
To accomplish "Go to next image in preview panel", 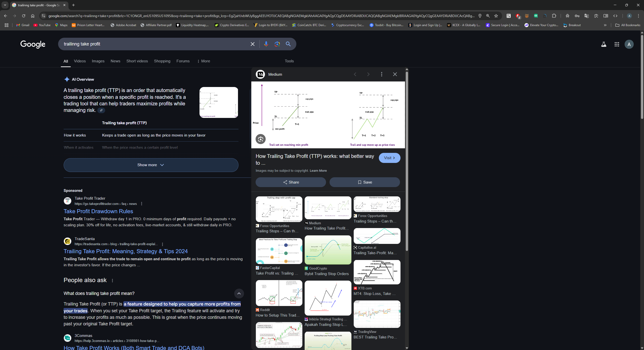I will [368, 74].
